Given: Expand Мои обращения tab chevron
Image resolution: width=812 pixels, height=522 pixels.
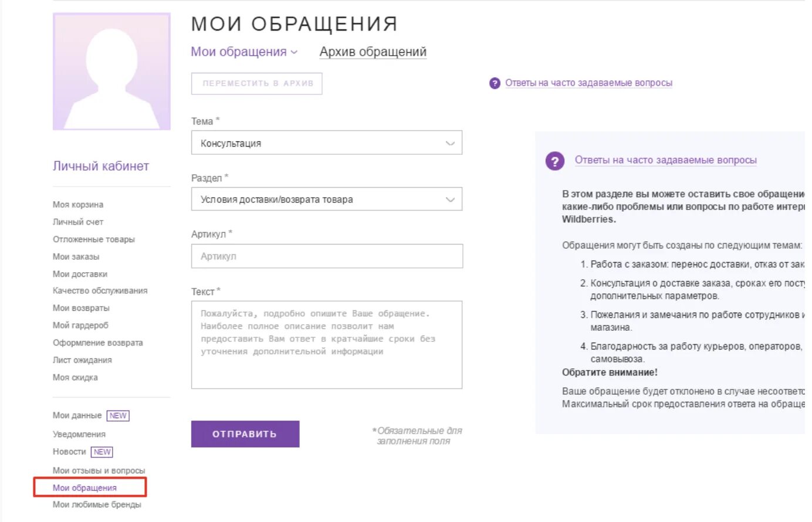Looking at the screenshot, I should pyautogui.click(x=294, y=52).
